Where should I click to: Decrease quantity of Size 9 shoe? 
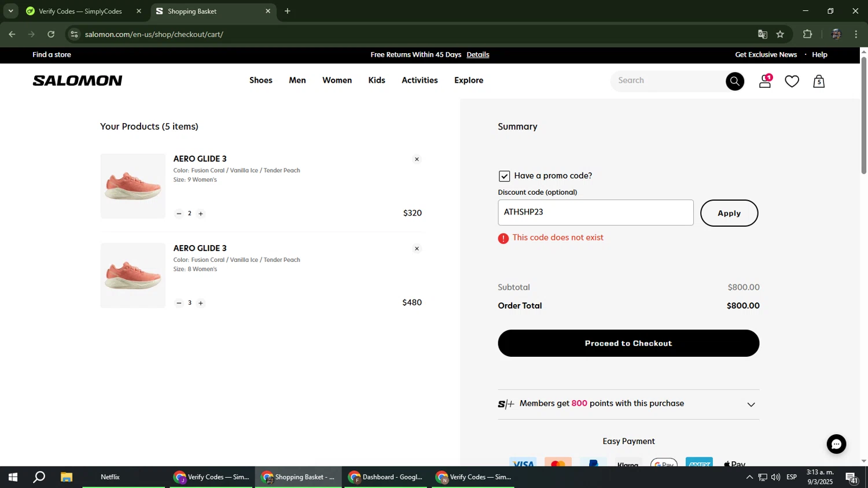click(179, 214)
